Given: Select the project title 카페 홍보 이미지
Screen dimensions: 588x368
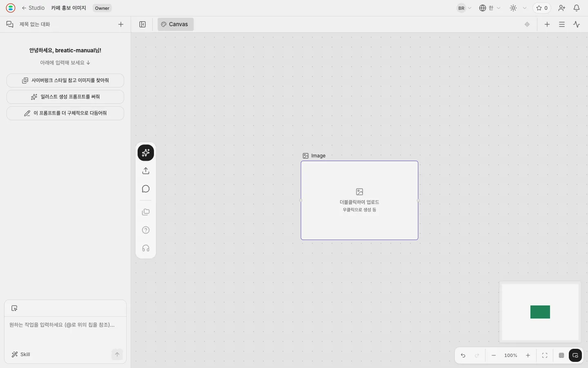Looking at the screenshot, I should [x=69, y=8].
